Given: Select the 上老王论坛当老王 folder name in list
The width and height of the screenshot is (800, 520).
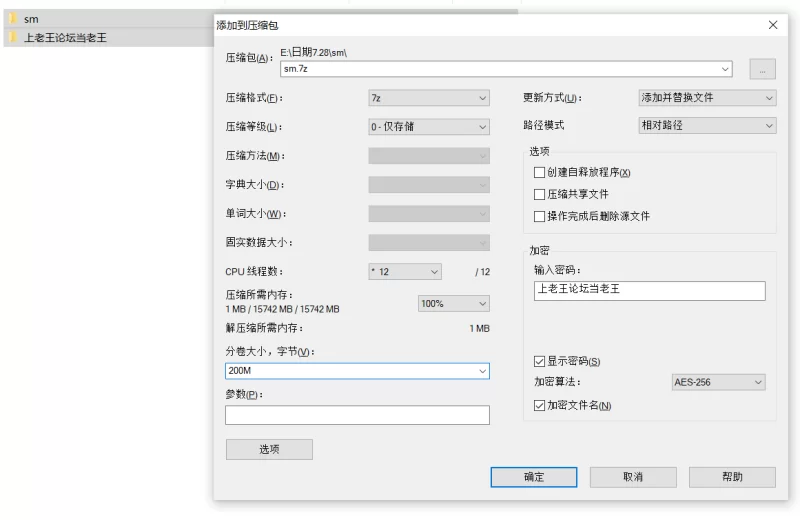Looking at the screenshot, I should click(65, 37).
